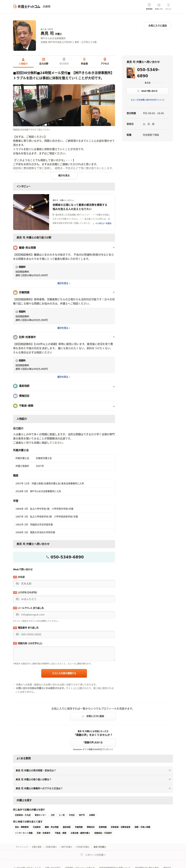The width and height of the screenshot is (186, 868).
Task: Click the 兵庫県 link beside the logo
Action: click(47, 6)
